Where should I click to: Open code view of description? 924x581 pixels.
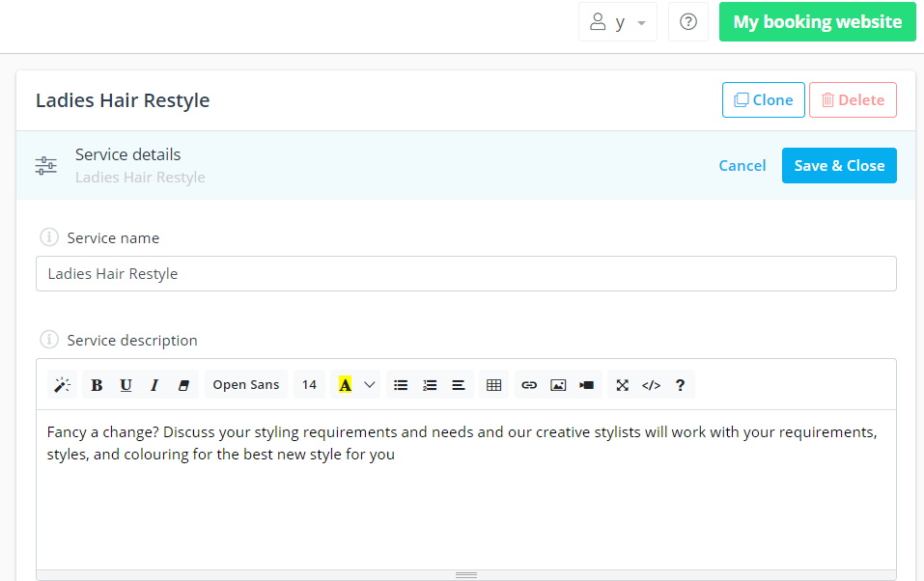point(651,385)
